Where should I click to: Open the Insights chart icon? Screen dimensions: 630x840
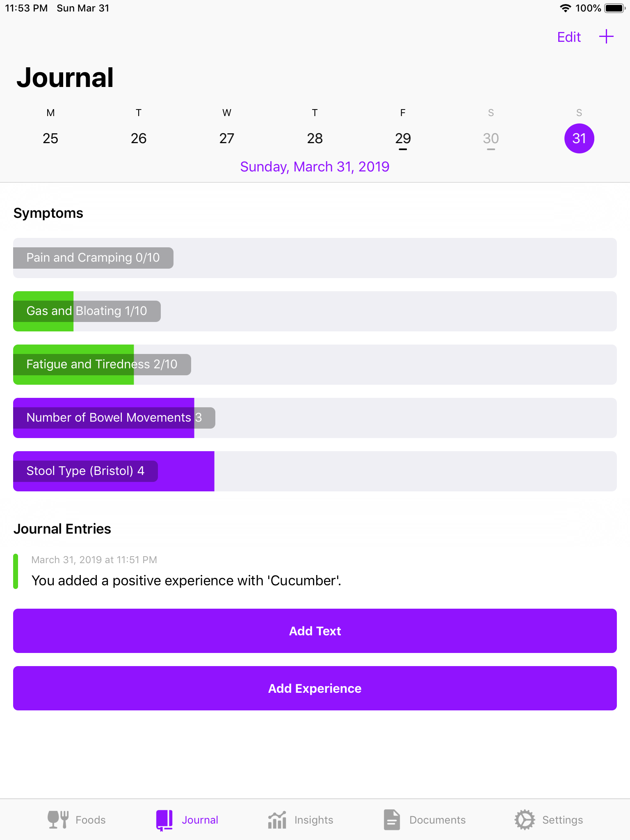click(x=277, y=819)
